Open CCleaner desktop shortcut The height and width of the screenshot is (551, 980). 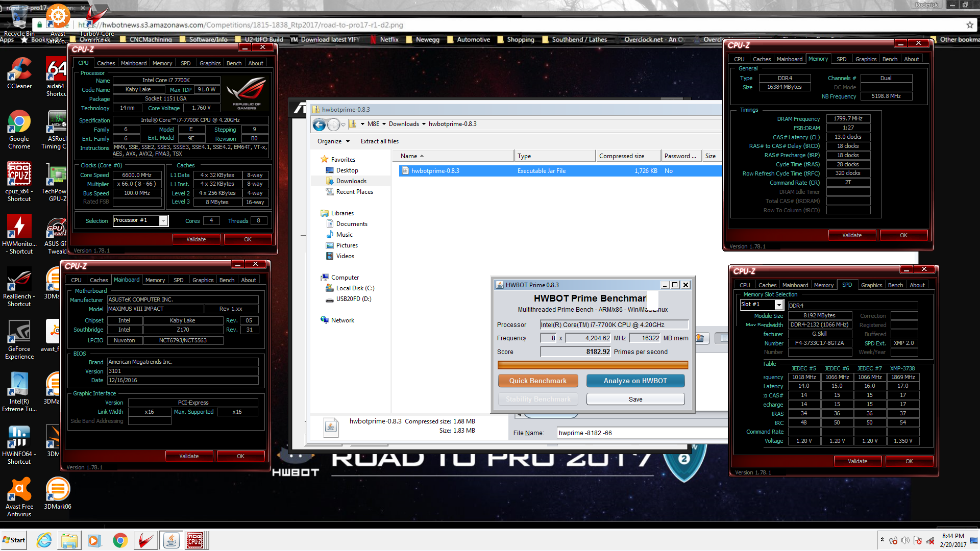19,73
